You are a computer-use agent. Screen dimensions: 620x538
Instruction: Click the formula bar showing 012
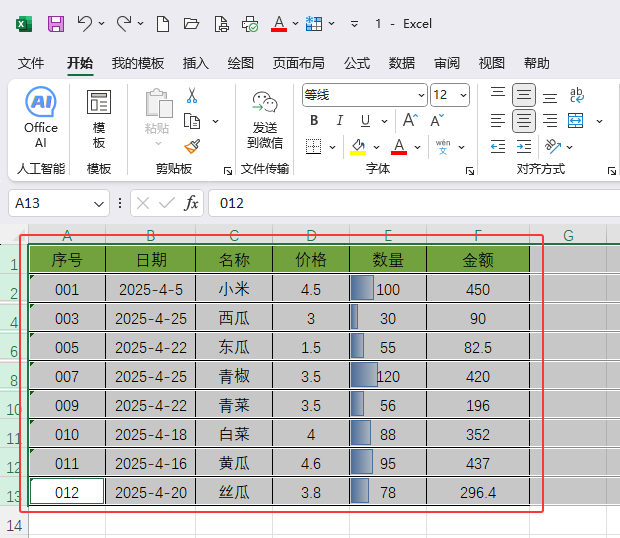click(x=414, y=203)
